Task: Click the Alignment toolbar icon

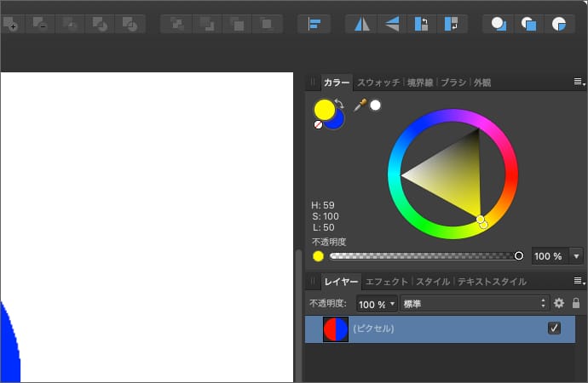Action: tap(314, 24)
